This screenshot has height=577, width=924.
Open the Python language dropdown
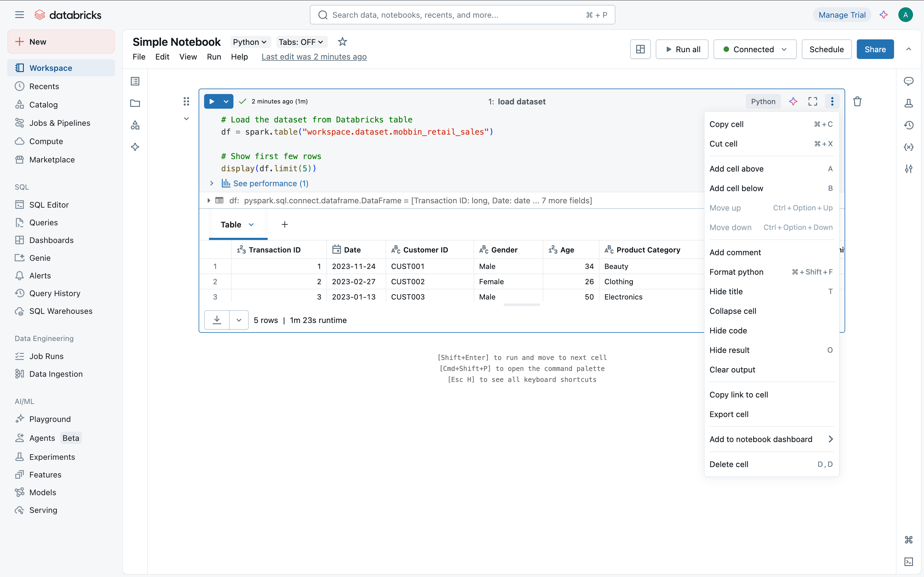click(250, 42)
